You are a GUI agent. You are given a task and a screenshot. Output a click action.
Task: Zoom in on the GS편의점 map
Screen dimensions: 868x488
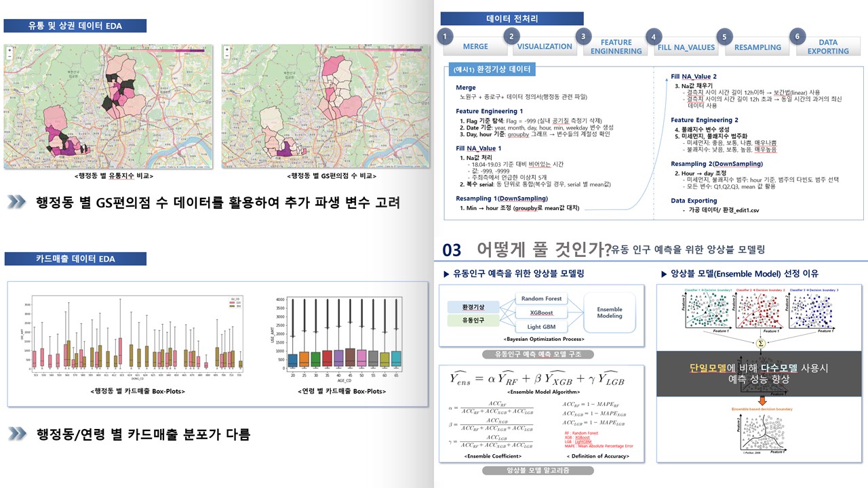click(x=226, y=50)
